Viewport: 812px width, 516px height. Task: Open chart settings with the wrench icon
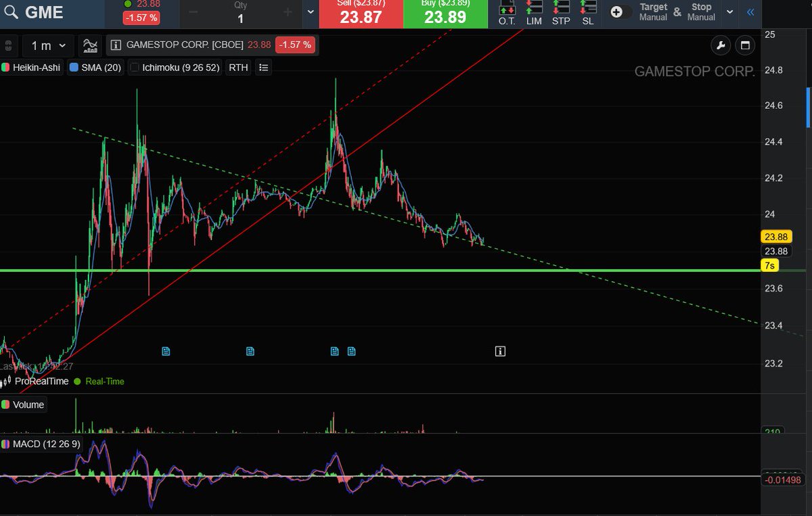(x=721, y=46)
